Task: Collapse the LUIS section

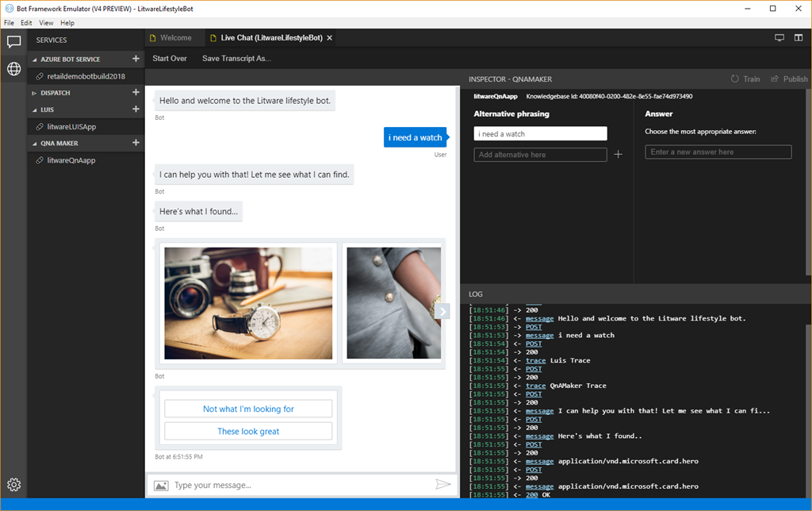Action: tap(35, 109)
